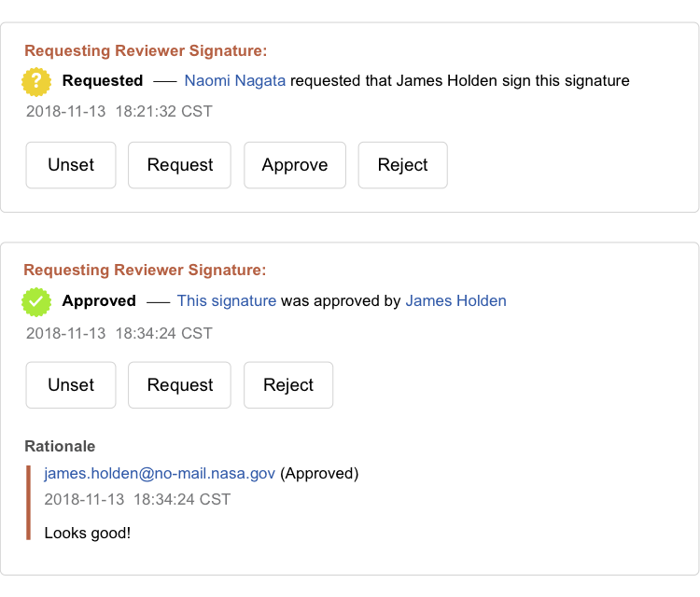Click Request in the Approved signature card

coord(179,385)
